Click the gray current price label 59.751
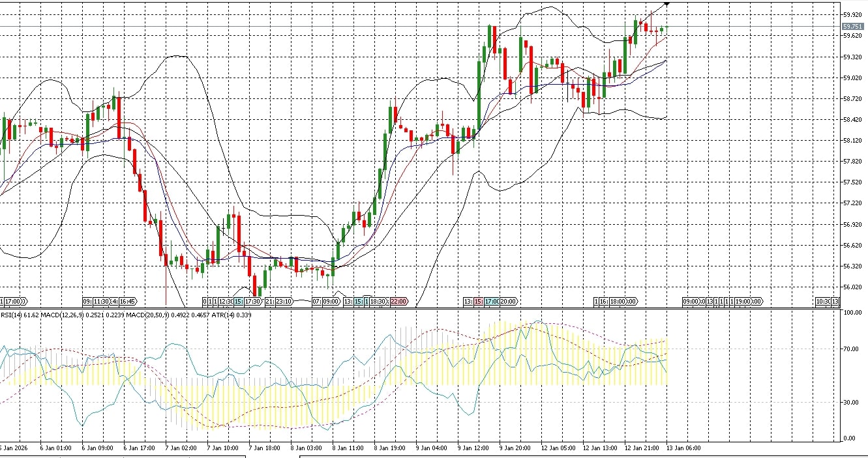 pyautogui.click(x=852, y=26)
